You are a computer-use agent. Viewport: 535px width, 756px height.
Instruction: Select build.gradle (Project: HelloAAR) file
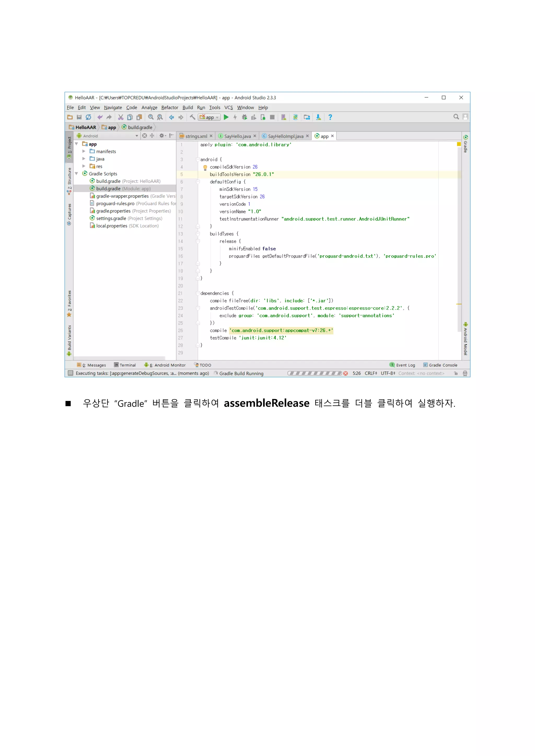125,181
